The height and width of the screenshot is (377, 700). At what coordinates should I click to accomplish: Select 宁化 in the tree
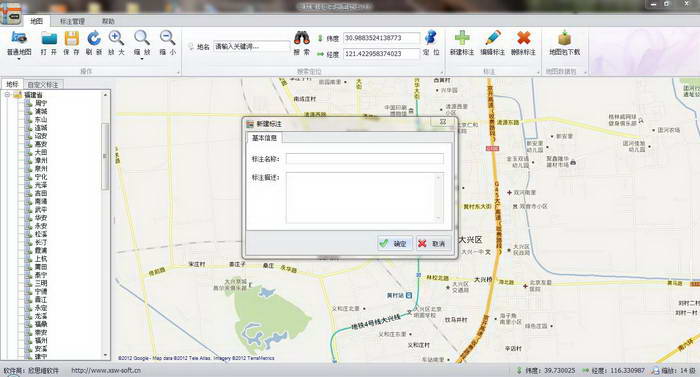coord(41,177)
